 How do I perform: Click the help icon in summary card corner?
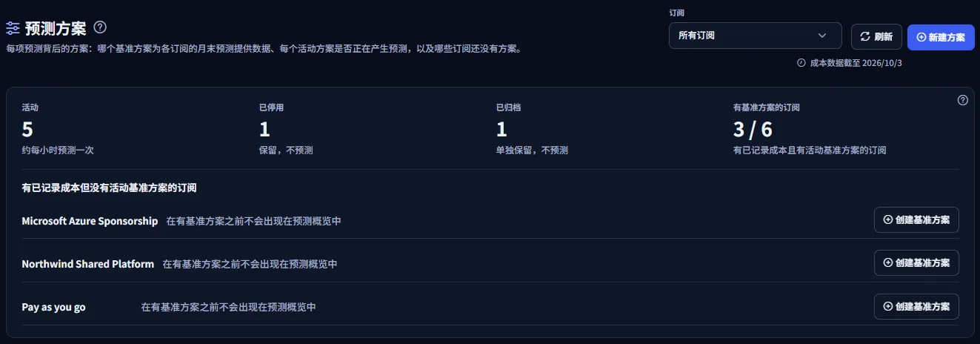point(963,100)
